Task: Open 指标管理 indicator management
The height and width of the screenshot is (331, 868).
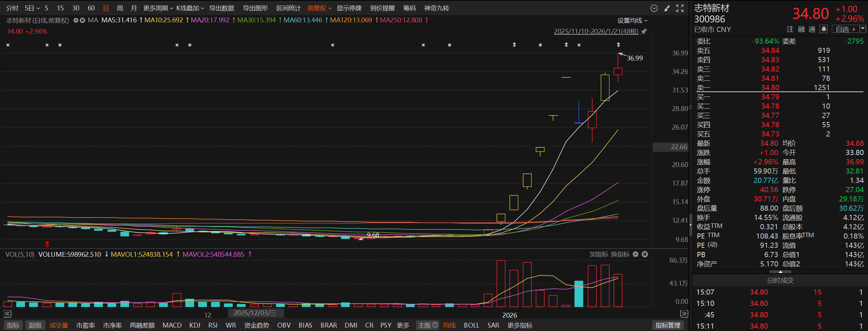Action: coord(668,325)
